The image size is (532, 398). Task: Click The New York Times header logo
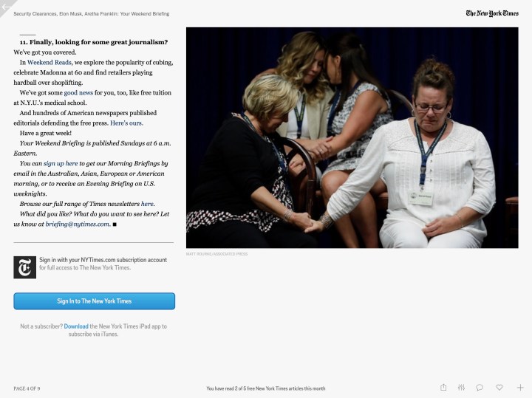click(492, 13)
